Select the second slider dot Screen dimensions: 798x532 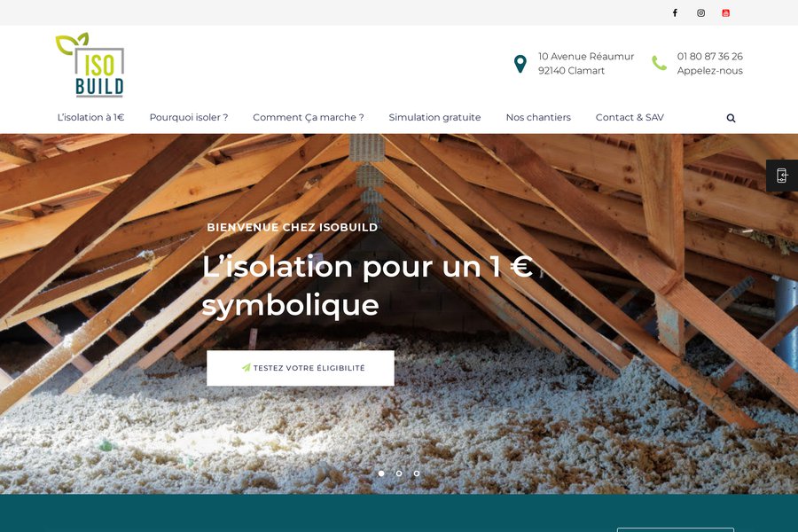tap(399, 473)
